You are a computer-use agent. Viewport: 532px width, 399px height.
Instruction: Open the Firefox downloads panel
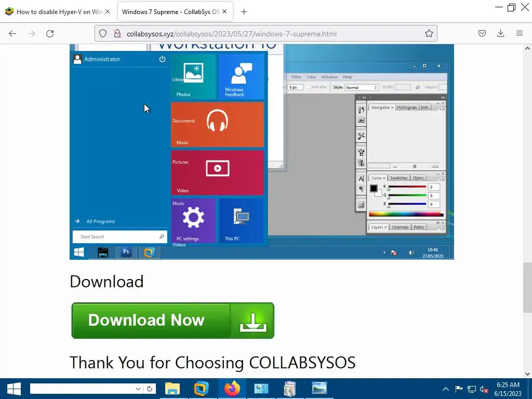[x=500, y=33]
